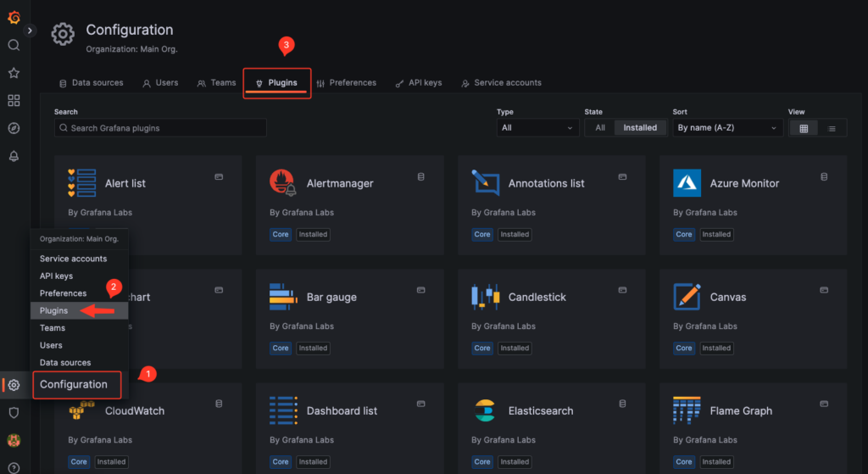Switch to list view
Screen dimensions: 868x474
point(832,129)
